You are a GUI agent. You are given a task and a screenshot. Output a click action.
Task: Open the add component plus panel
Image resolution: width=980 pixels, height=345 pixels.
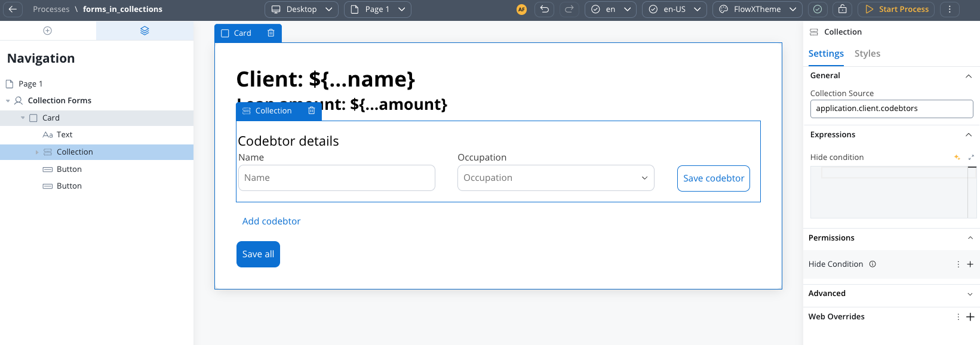pos(48,30)
